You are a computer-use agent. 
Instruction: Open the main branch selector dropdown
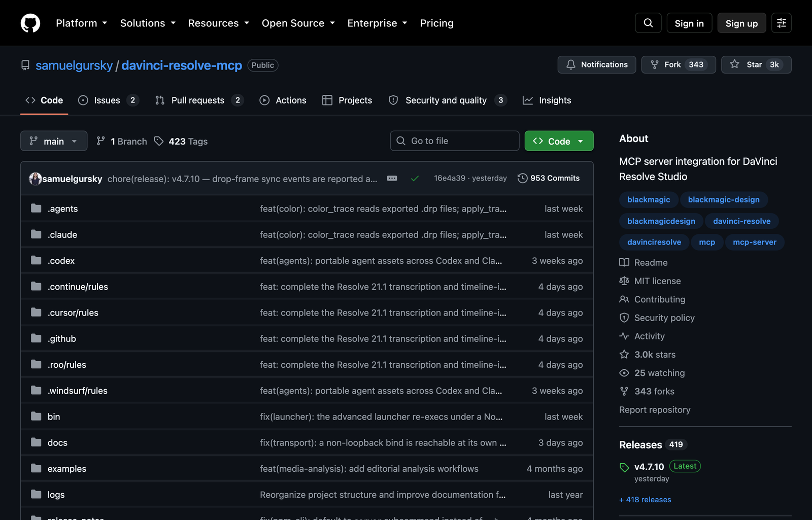[x=54, y=141]
